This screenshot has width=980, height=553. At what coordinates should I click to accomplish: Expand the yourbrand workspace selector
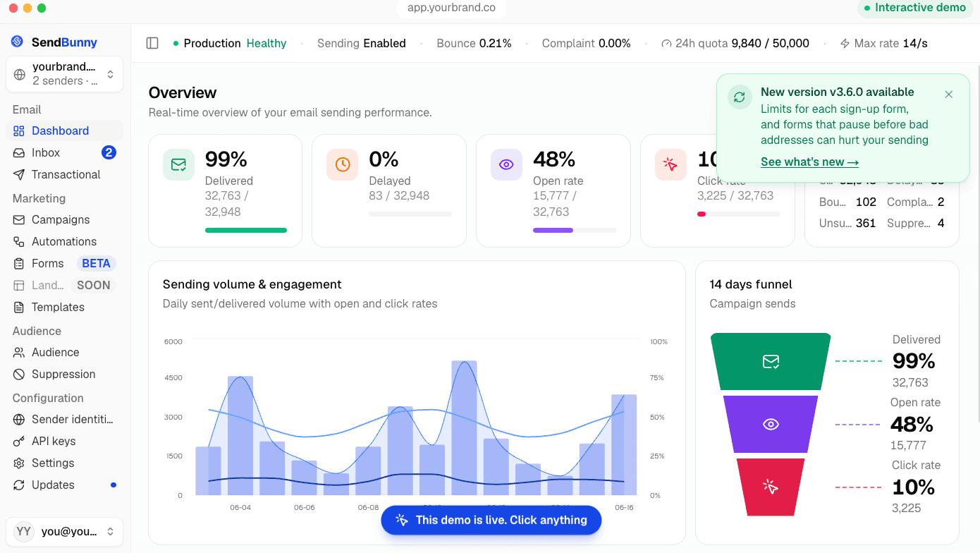coord(64,74)
